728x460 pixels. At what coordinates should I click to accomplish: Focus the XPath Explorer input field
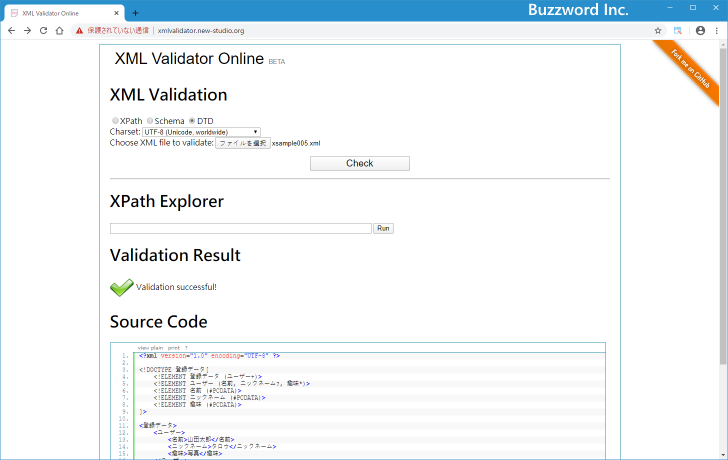tap(240, 229)
